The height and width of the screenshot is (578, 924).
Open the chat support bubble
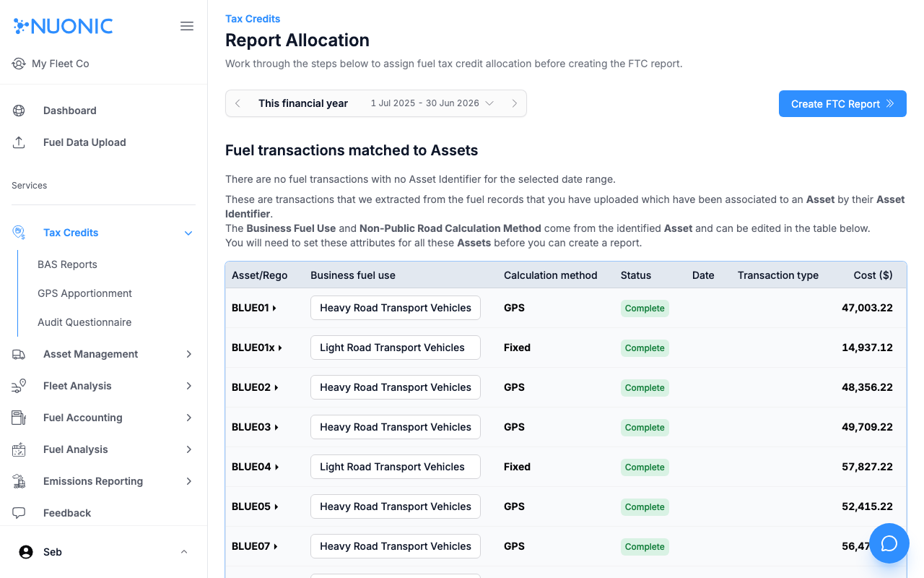coord(889,543)
